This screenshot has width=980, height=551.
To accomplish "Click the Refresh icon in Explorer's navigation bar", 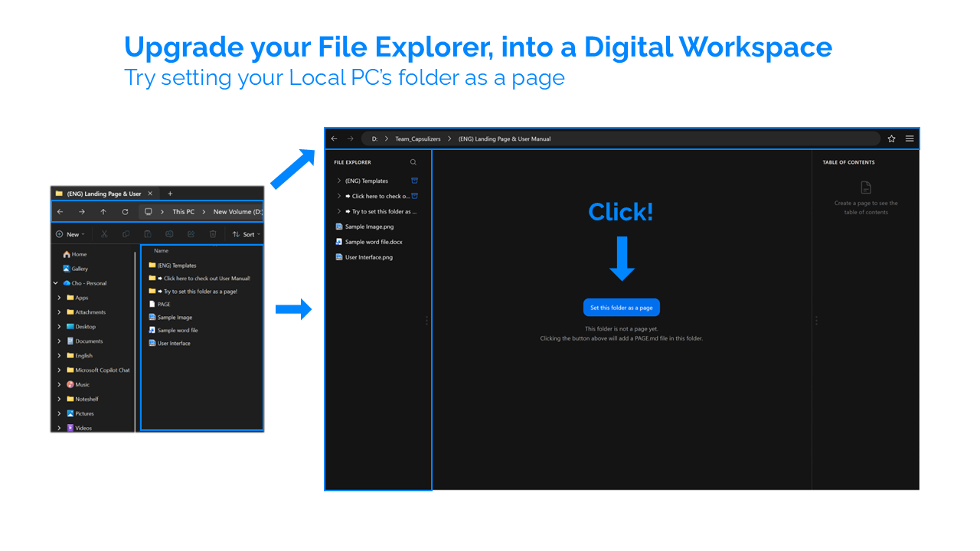I will click(x=126, y=212).
